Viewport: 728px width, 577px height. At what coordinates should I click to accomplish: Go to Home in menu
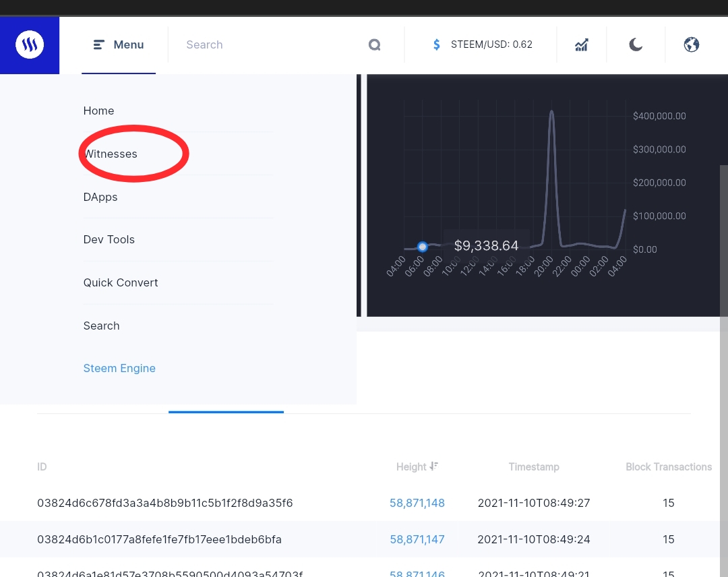point(98,111)
